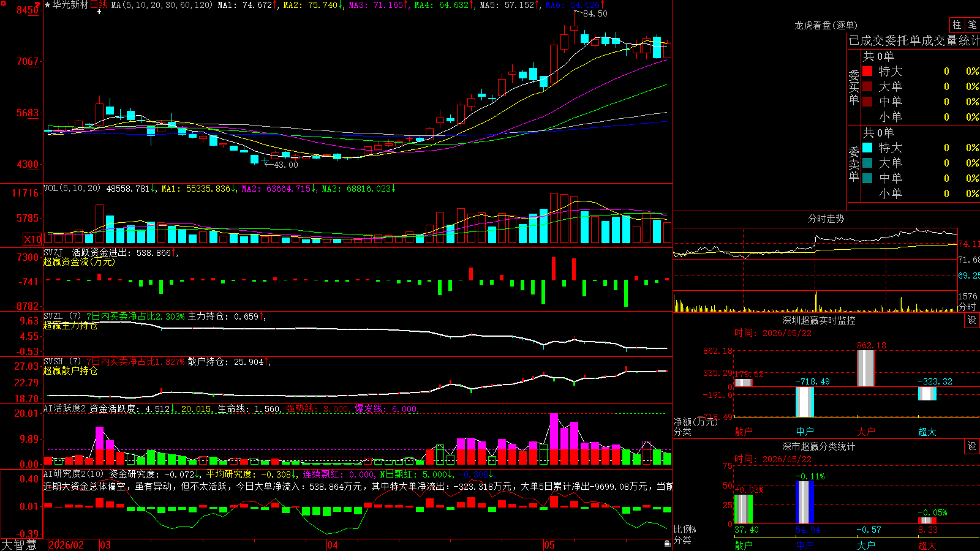
Task: Click the red 特大 buy order swatch
Action: click(867, 71)
